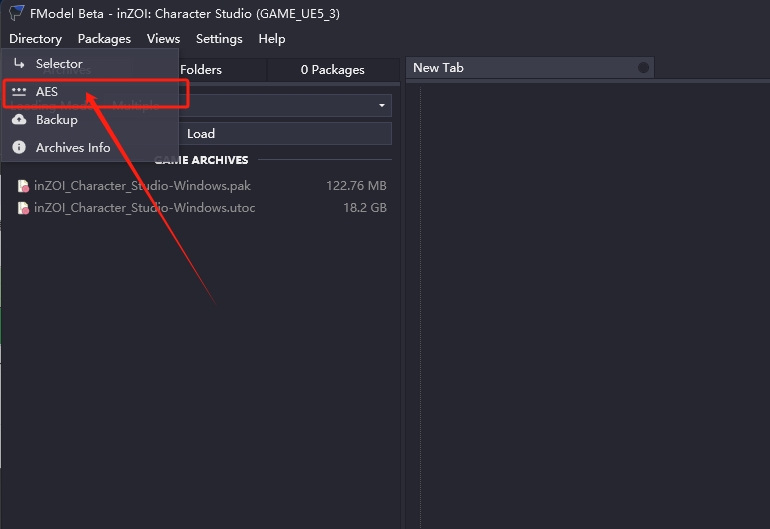
Task: Click the FModel logo in title bar
Action: pos(16,13)
